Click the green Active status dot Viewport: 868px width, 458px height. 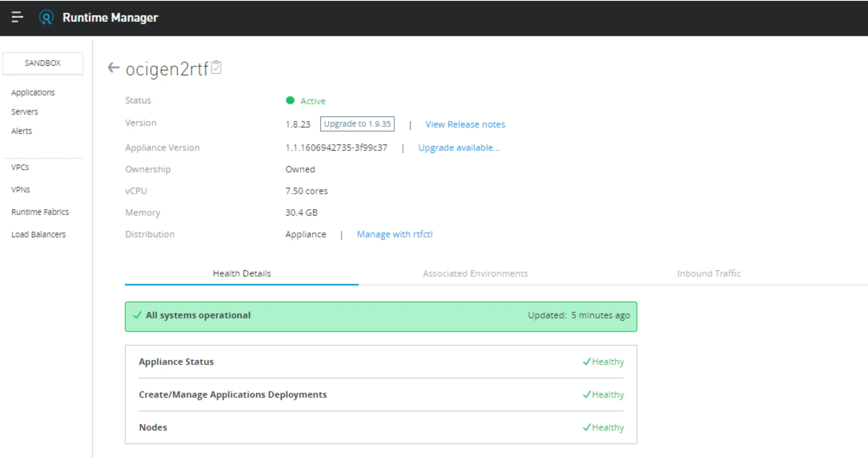click(x=290, y=100)
